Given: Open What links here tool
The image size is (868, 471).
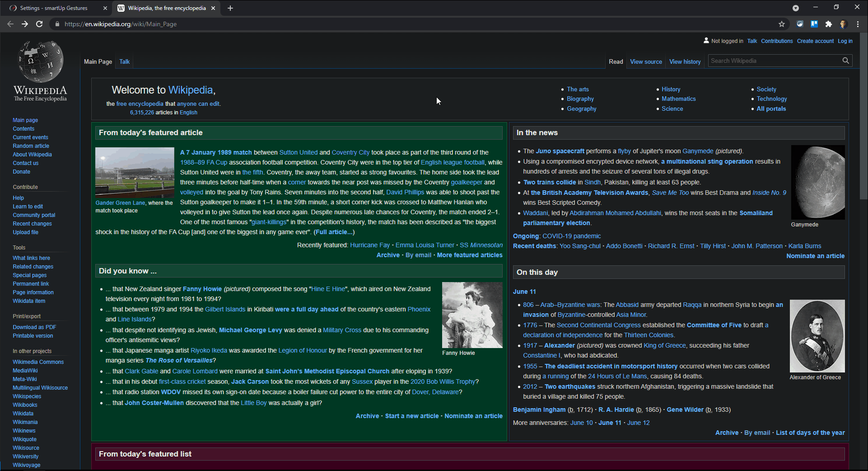Looking at the screenshot, I should (x=31, y=258).
